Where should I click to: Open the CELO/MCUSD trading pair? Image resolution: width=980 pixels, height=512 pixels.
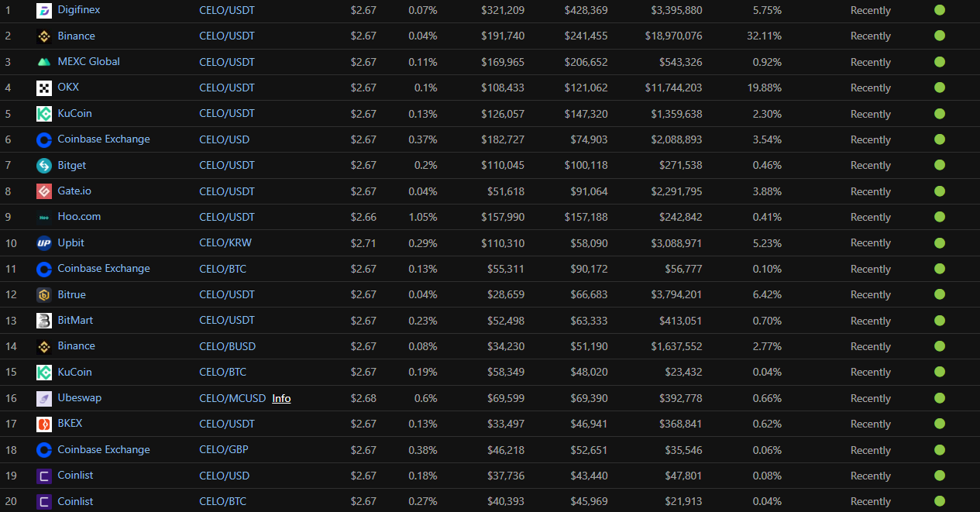[x=232, y=398]
